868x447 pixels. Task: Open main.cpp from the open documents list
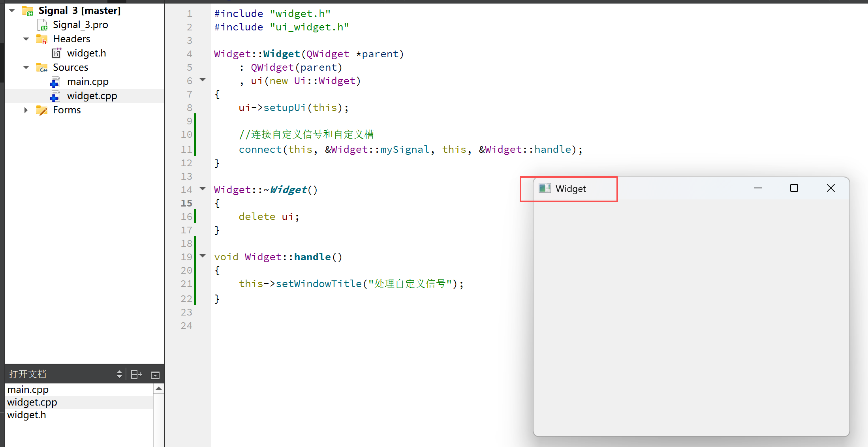click(28, 390)
